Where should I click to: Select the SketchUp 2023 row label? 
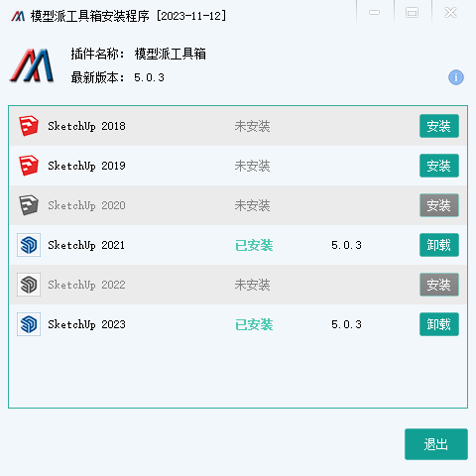tap(86, 324)
